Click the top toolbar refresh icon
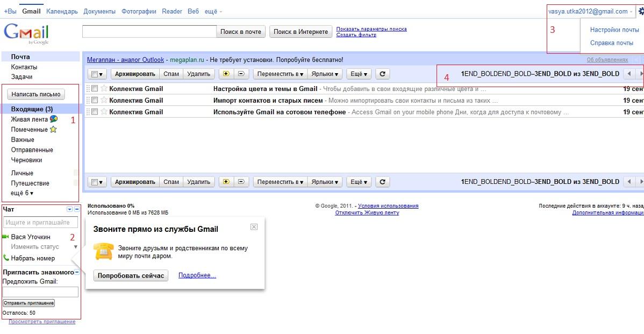644x334 pixels. (382, 74)
